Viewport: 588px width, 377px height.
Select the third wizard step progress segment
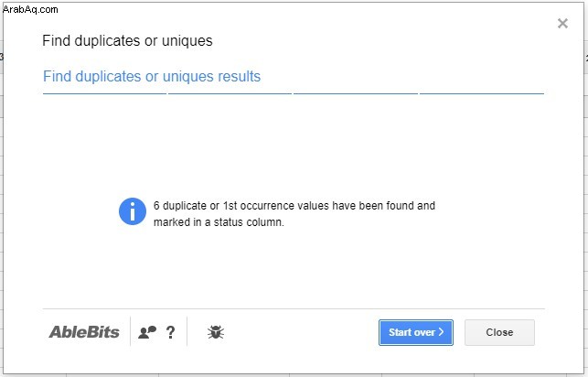pyautogui.click(x=356, y=93)
